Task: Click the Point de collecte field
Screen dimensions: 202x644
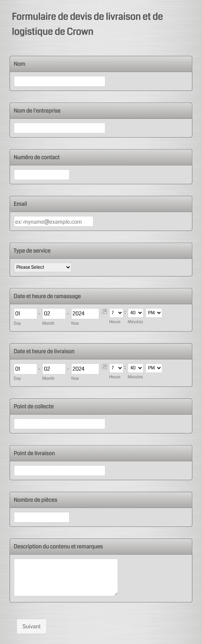Action: [59, 424]
